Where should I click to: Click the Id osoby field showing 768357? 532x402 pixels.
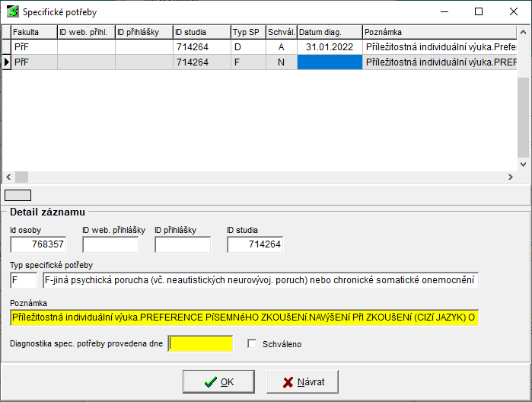tap(38, 244)
